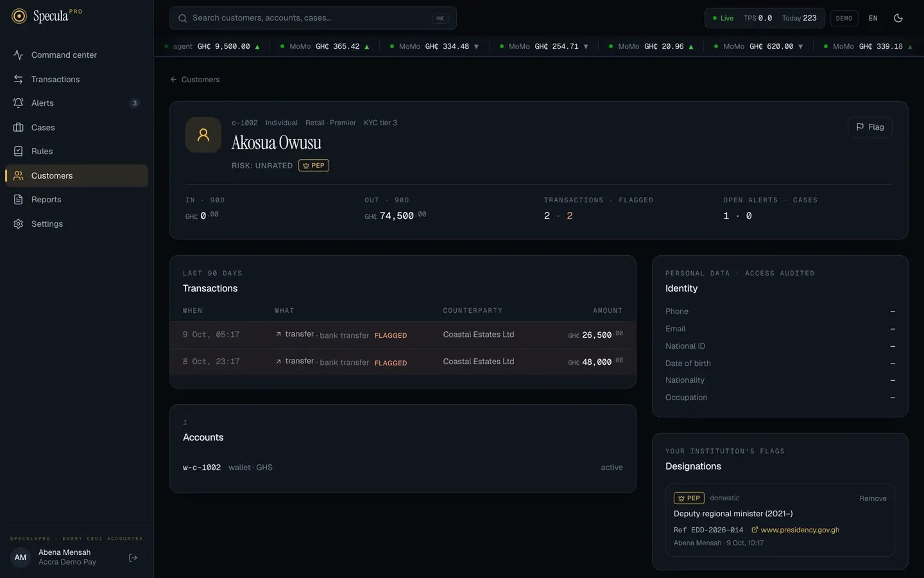Click the log out icon beside Abena Mensah
Image resolution: width=924 pixels, height=578 pixels.
(133, 558)
